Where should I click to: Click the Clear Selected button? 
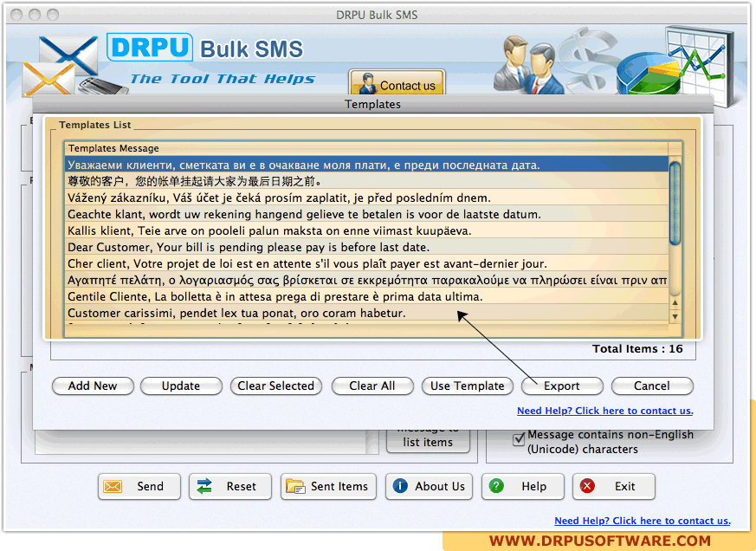[x=275, y=386]
